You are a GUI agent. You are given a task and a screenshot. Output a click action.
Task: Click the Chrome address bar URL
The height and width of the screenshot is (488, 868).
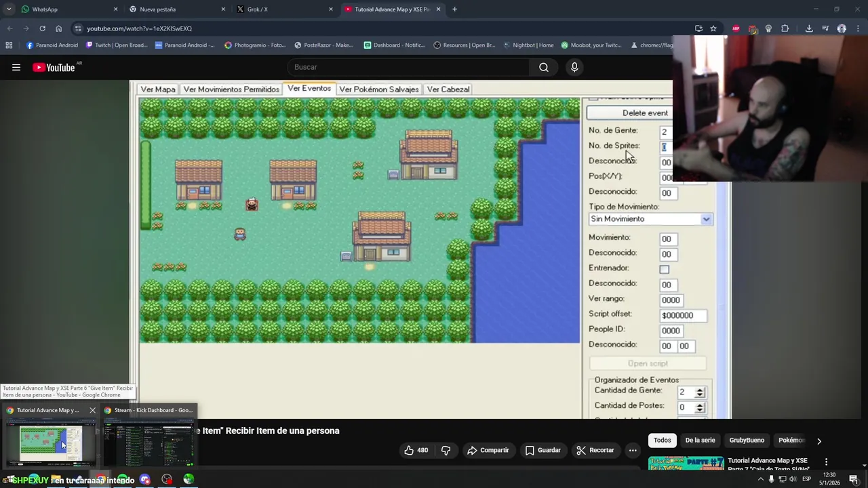tap(140, 28)
